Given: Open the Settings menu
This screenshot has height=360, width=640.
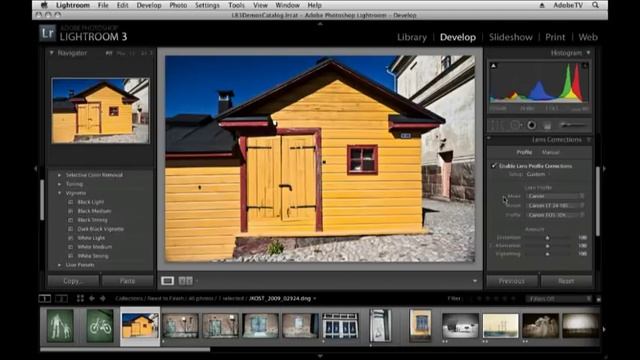Looking at the screenshot, I should tap(207, 5).
